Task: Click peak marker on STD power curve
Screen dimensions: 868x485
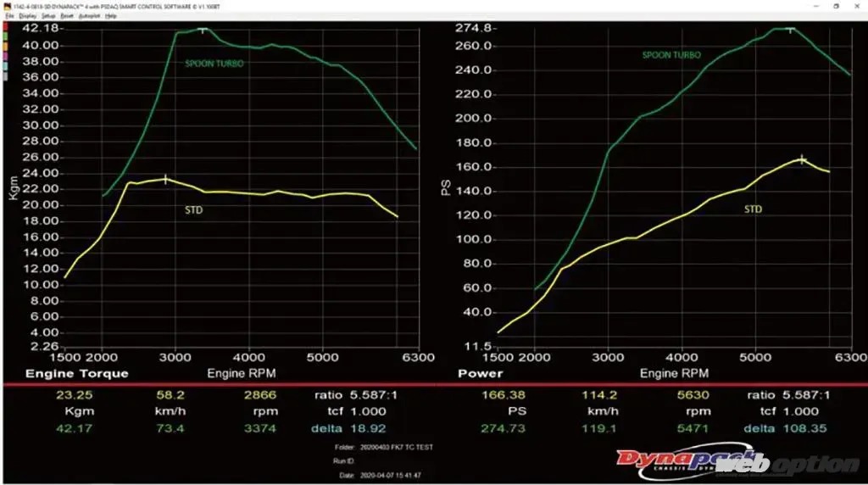Action: point(802,159)
